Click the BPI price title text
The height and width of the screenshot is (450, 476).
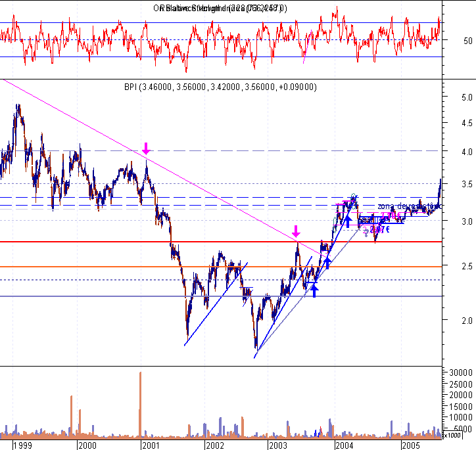[220, 87]
